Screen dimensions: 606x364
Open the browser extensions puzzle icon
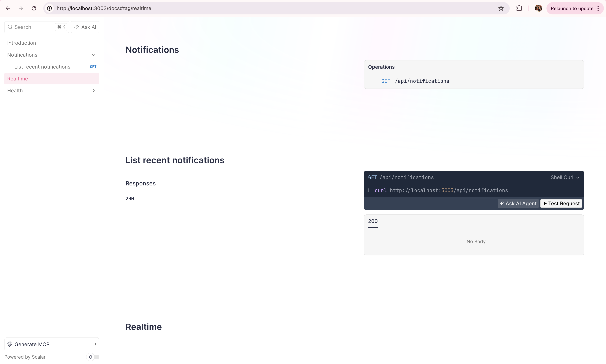coord(519,8)
